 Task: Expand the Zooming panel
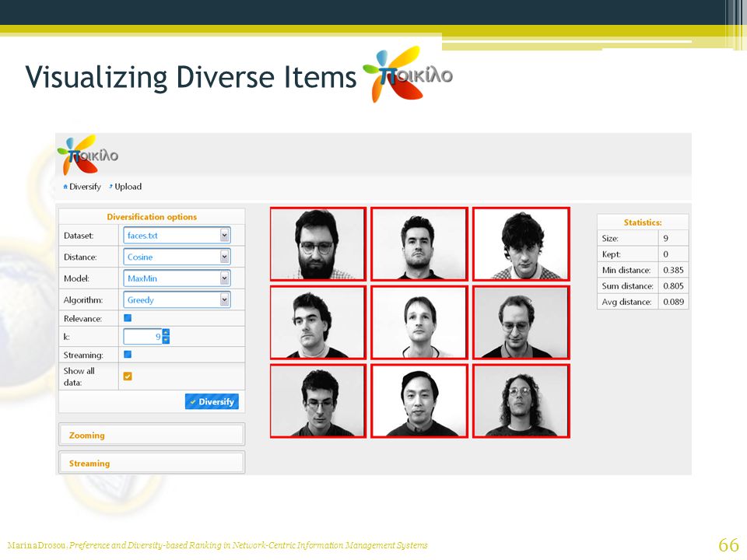click(152, 435)
